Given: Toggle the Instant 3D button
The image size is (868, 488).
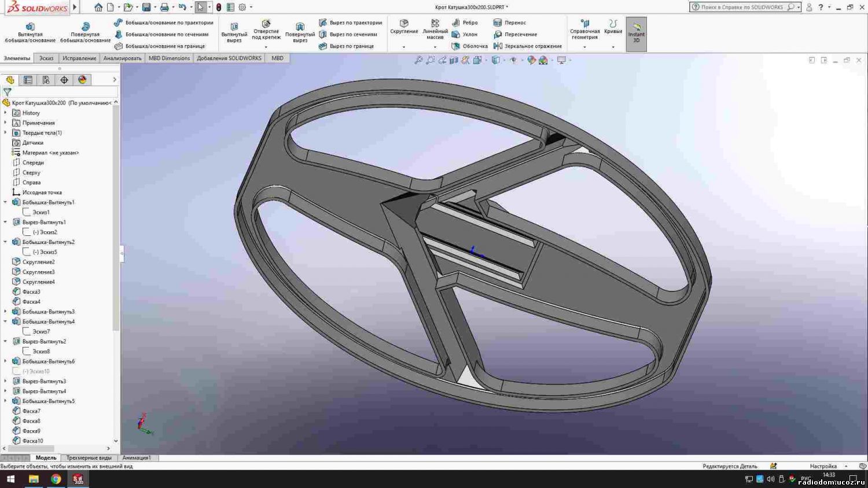Looking at the screenshot, I should click(637, 34).
